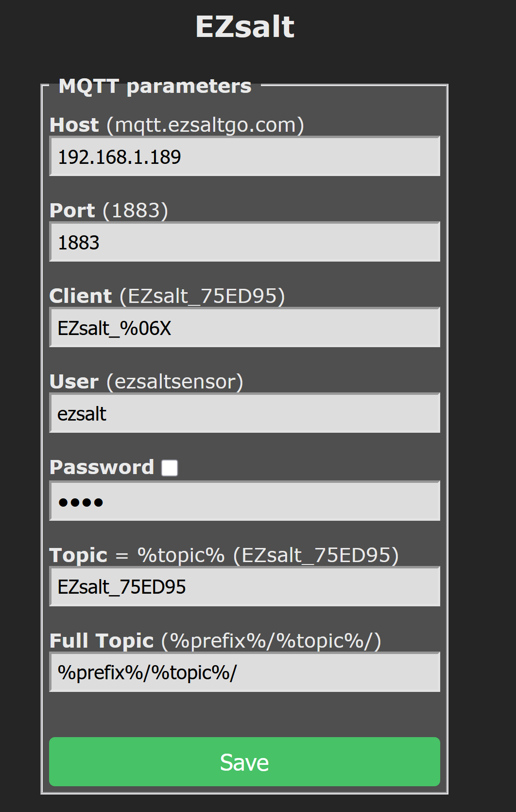Click the Host input field
The width and height of the screenshot is (516, 812).
pyautogui.click(x=244, y=157)
